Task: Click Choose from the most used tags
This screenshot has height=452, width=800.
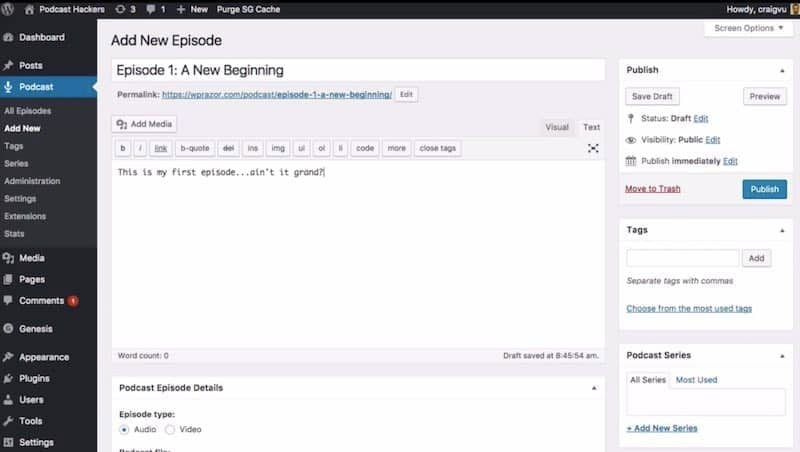Action: [x=689, y=309]
